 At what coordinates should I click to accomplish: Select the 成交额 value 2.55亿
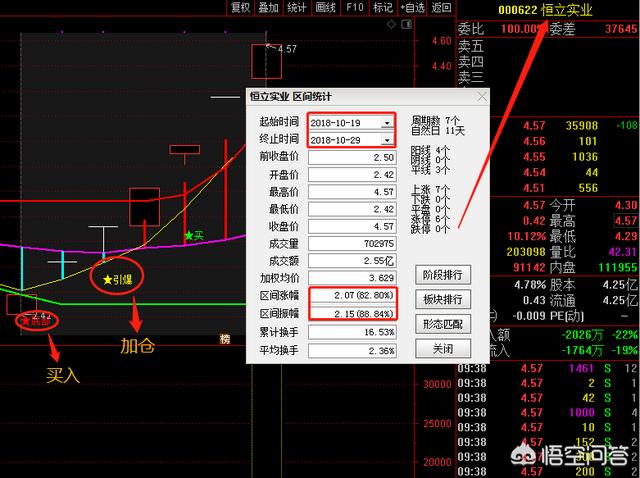coord(352,261)
